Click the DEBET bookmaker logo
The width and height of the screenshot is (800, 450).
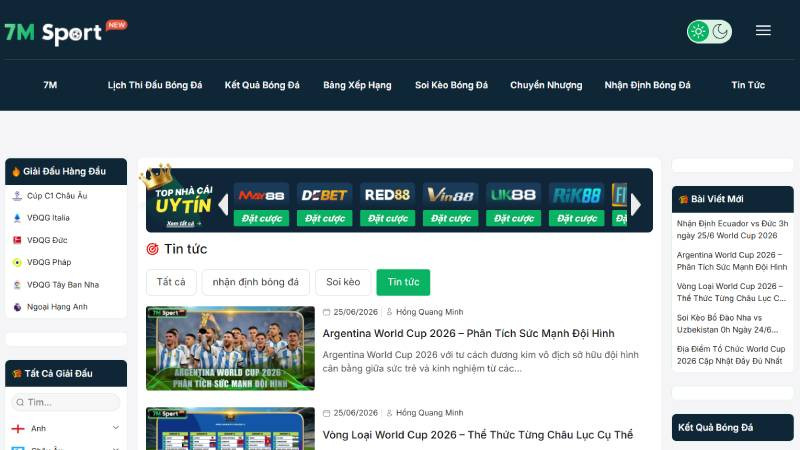click(x=324, y=195)
